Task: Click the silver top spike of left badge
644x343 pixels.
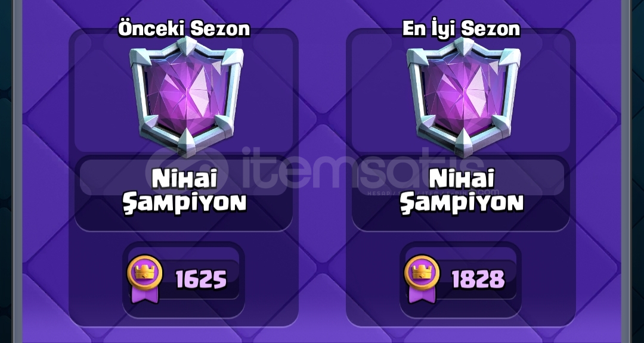Action: click(x=187, y=45)
